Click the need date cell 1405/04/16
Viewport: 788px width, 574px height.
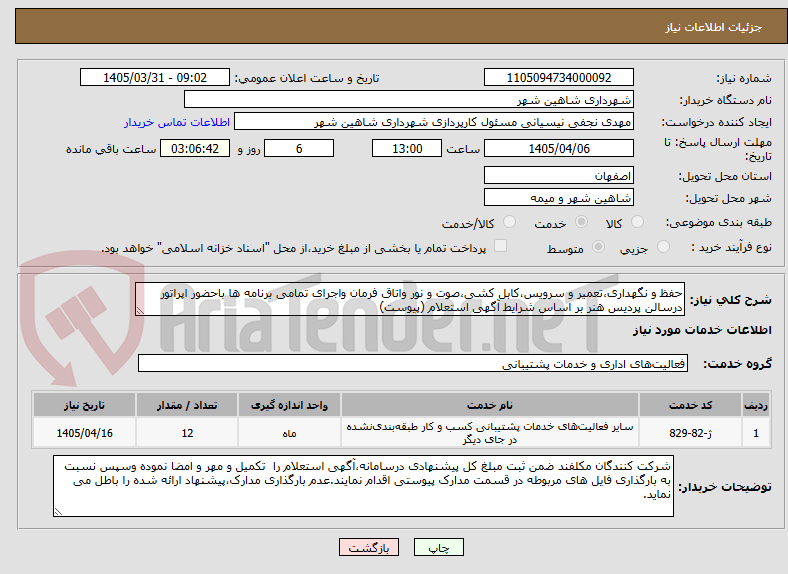pyautogui.click(x=84, y=432)
